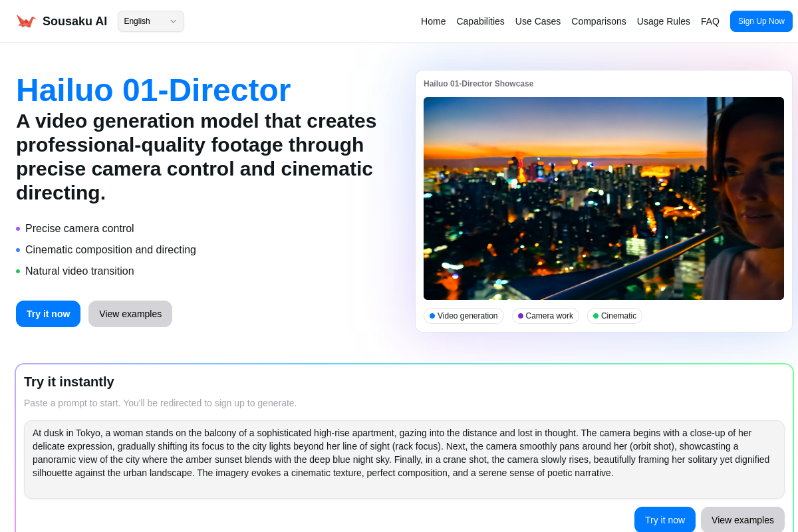Screen dimensions: 798x532
Task: Click inside the Tokyo prompt text area
Action: [x=404, y=459]
